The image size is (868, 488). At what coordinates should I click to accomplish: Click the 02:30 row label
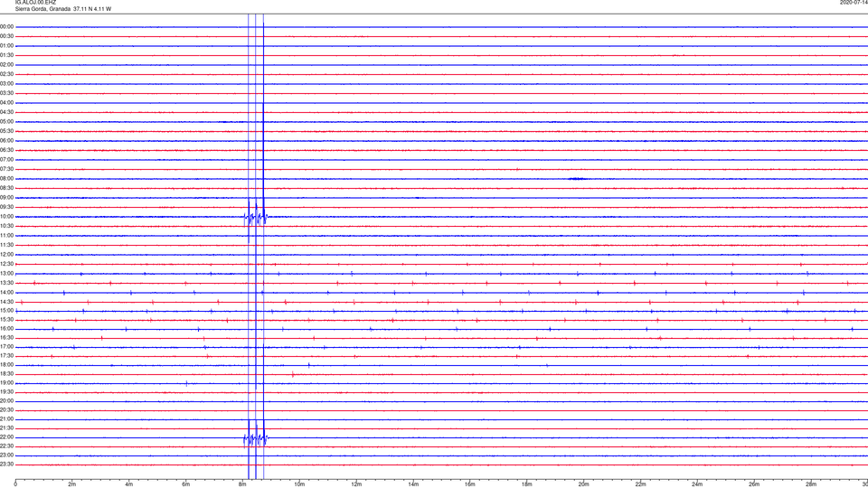pos(7,74)
